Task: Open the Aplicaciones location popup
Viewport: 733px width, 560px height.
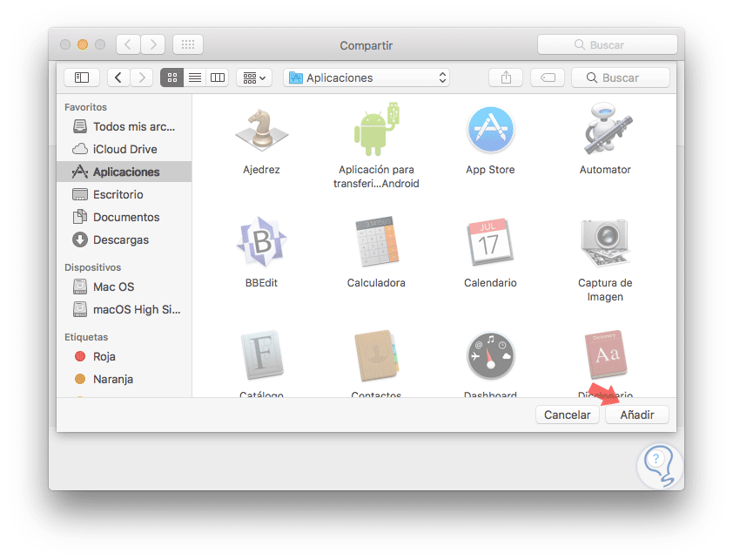Action: [366, 78]
